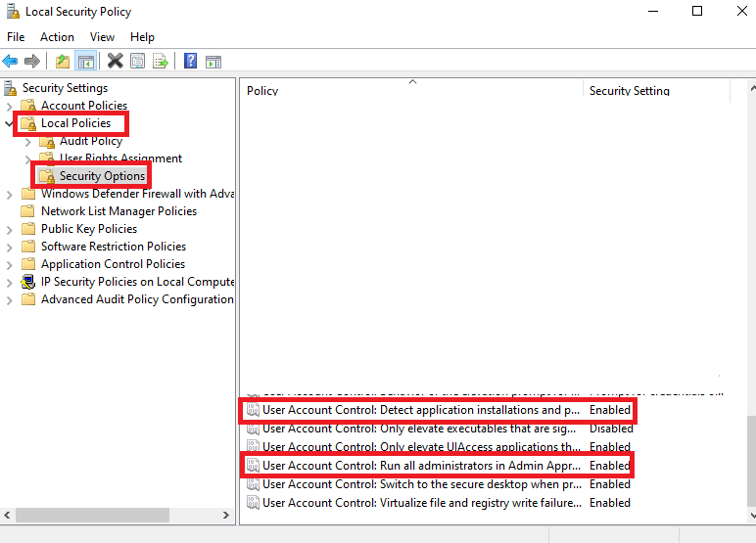Image resolution: width=756 pixels, height=543 pixels.
Task: Click Enabled value for Virtualize file policy
Action: [x=609, y=503]
